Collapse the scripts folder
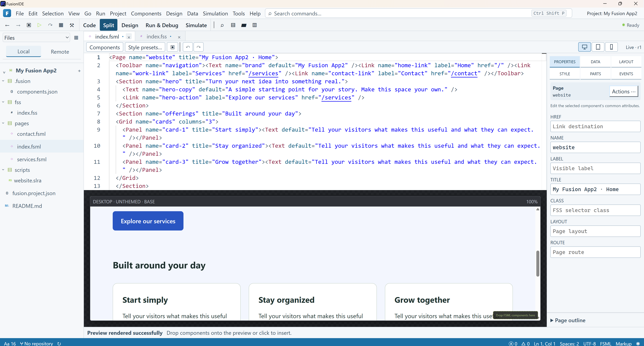The width and height of the screenshot is (644, 346). point(3,170)
